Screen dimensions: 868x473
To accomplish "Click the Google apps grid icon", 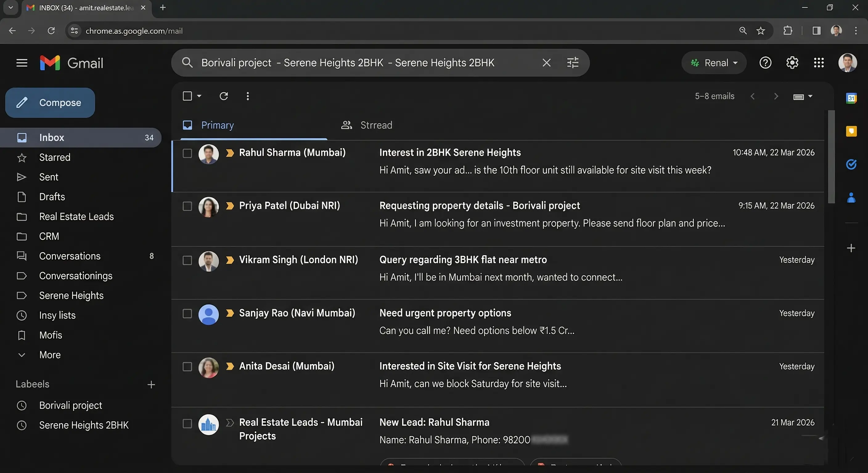I will click(x=818, y=63).
